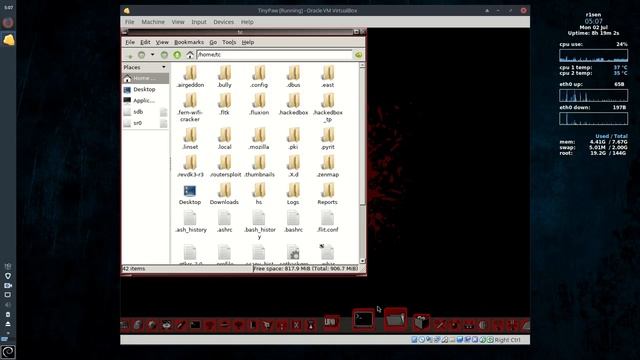
Task: Open the folder file manager dock icon
Action: tap(395, 319)
